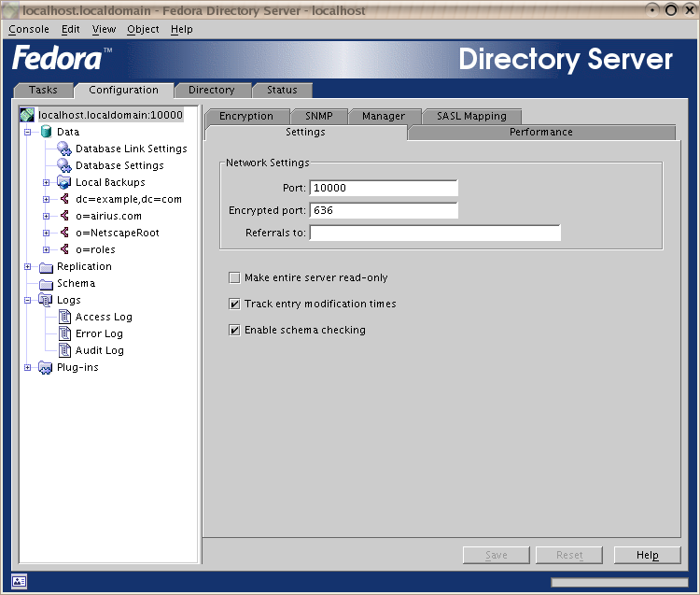Switch to the Tasks tab
Viewport: 700px width, 595px height.
pyautogui.click(x=43, y=91)
